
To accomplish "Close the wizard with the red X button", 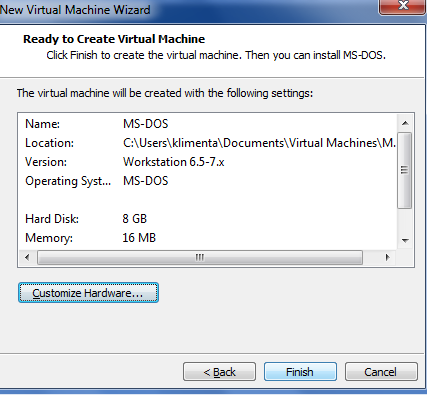I will tap(403, 7).
